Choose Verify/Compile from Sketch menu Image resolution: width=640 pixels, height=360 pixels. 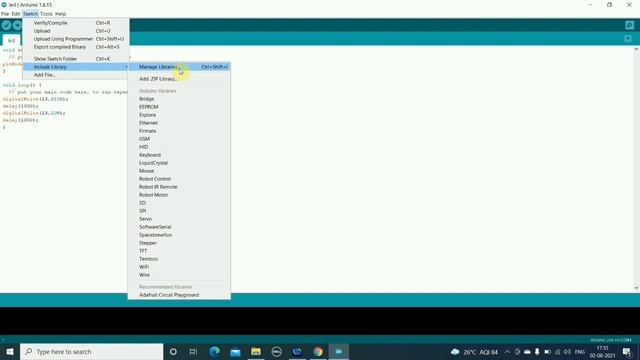click(x=76, y=23)
